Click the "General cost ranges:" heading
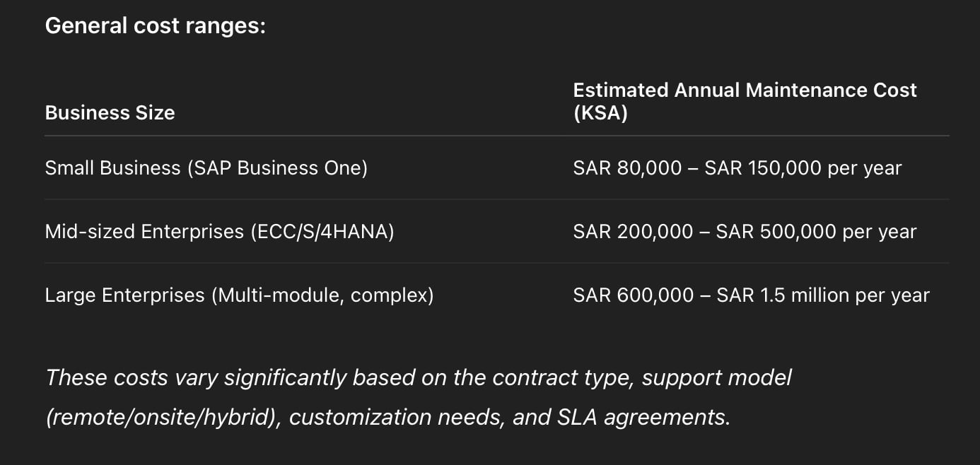 coord(155,26)
